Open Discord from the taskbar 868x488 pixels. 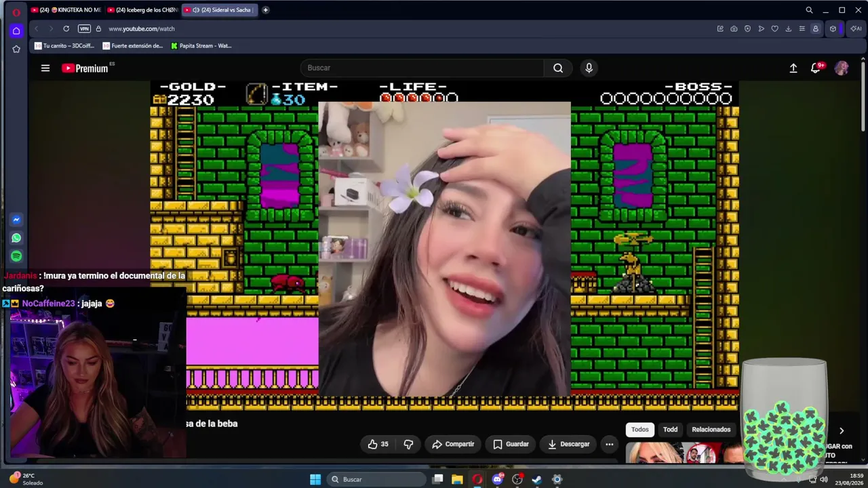pyautogui.click(x=498, y=479)
